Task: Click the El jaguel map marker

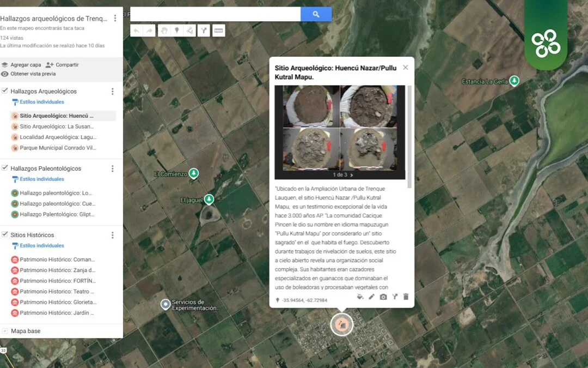Action: [x=209, y=200]
